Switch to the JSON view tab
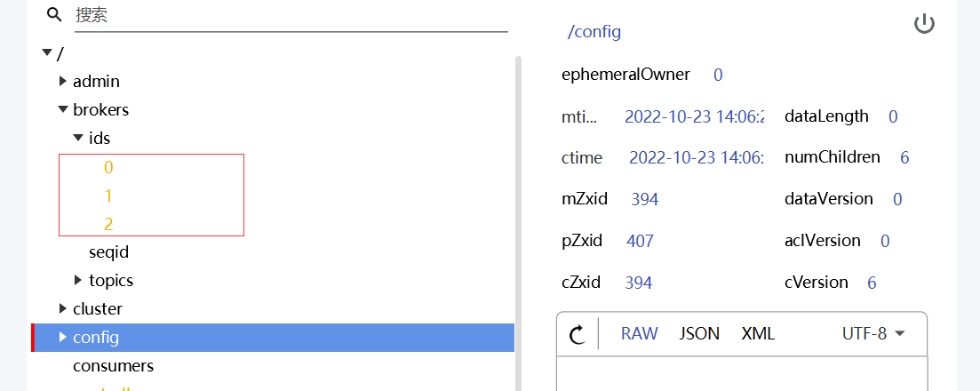The image size is (980, 391). (699, 333)
